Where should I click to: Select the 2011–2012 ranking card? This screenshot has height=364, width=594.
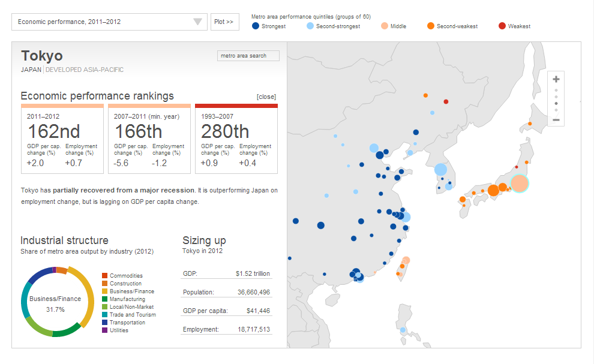(61, 139)
